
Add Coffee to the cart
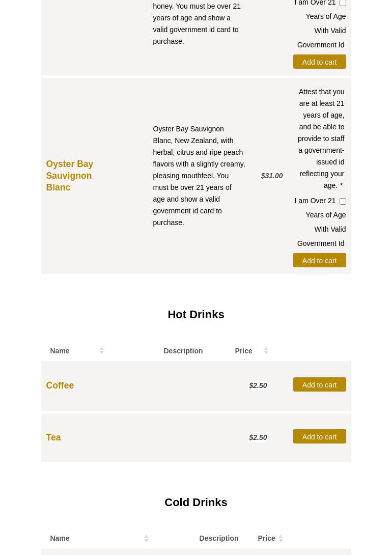[x=319, y=385]
